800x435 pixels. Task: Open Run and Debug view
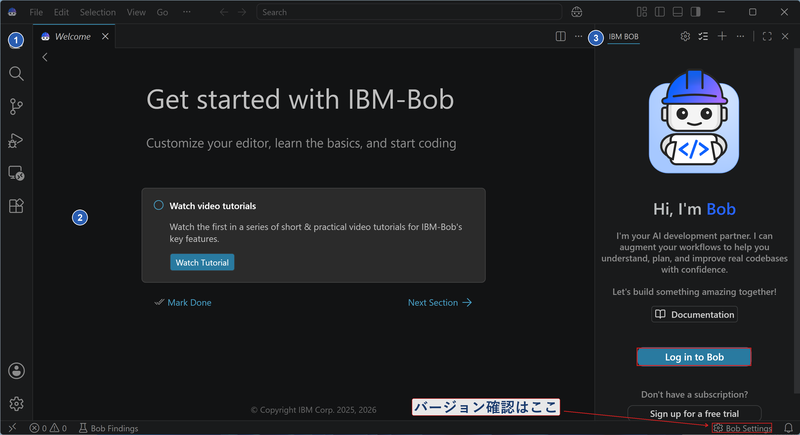(x=16, y=140)
